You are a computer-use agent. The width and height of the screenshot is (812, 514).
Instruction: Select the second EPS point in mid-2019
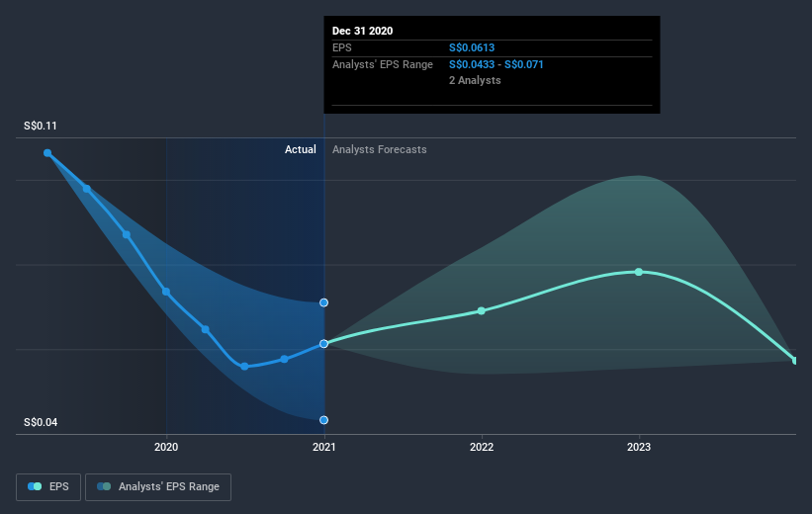pos(87,189)
